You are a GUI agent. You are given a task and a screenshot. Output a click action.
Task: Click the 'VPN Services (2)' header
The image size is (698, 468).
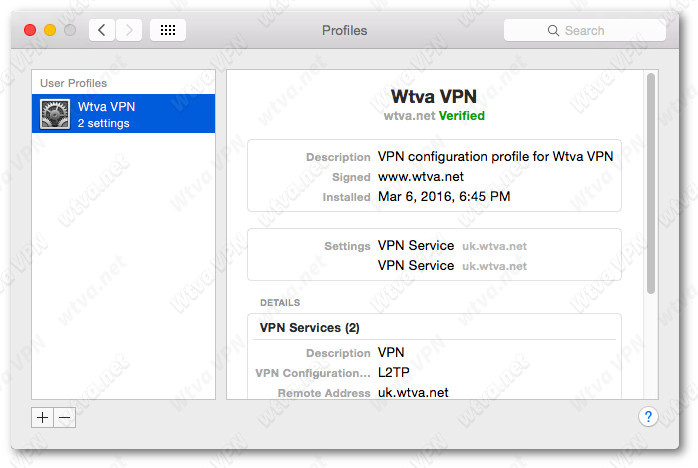click(310, 328)
